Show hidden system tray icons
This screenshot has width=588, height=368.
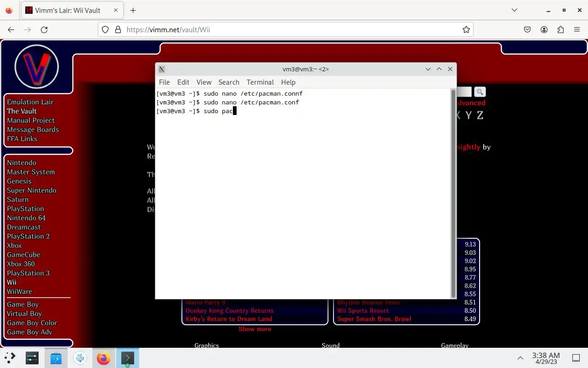click(x=520, y=358)
